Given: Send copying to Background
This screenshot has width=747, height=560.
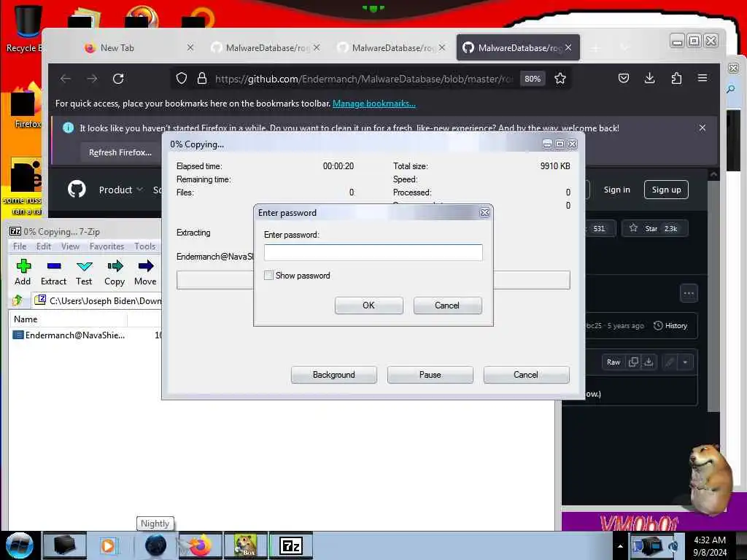Looking at the screenshot, I should point(333,375).
